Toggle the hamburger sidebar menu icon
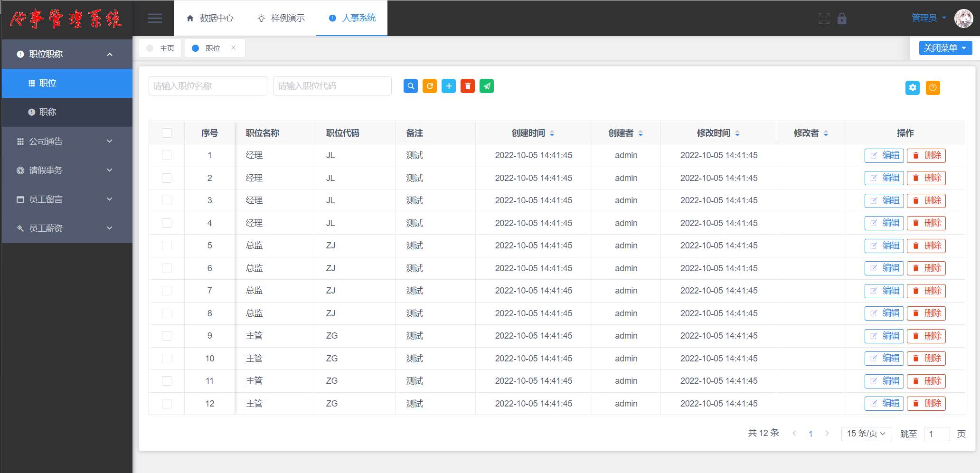Screen dimensions: 980x473 point(155,18)
